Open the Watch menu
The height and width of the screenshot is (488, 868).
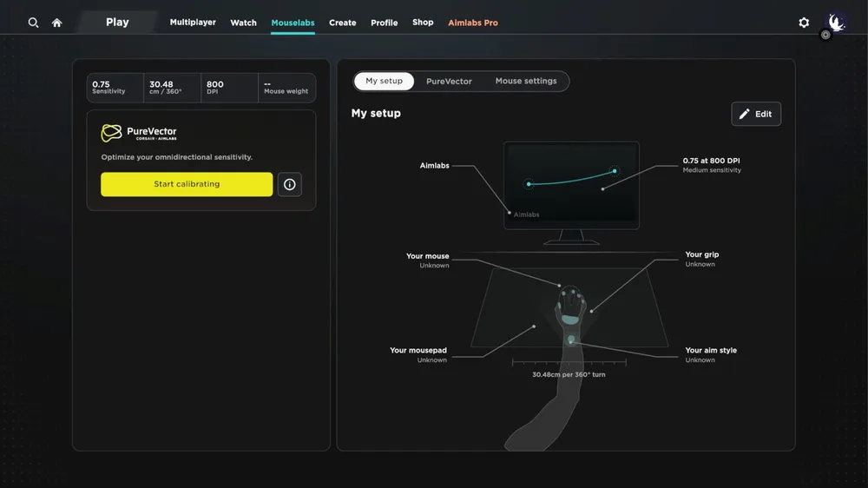coord(244,23)
